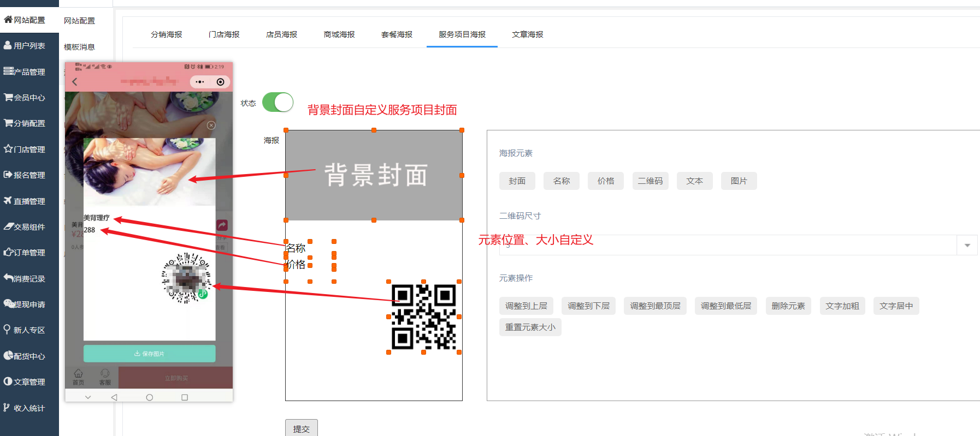This screenshot has width=980, height=436.
Task: Click 调整到最低层 button
Action: pyautogui.click(x=726, y=306)
